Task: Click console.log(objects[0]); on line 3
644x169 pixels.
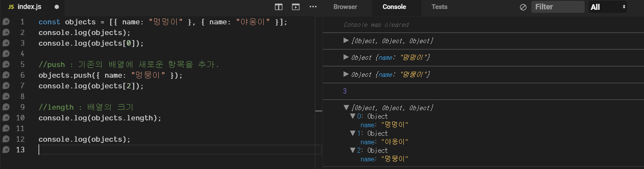Action: [x=91, y=43]
